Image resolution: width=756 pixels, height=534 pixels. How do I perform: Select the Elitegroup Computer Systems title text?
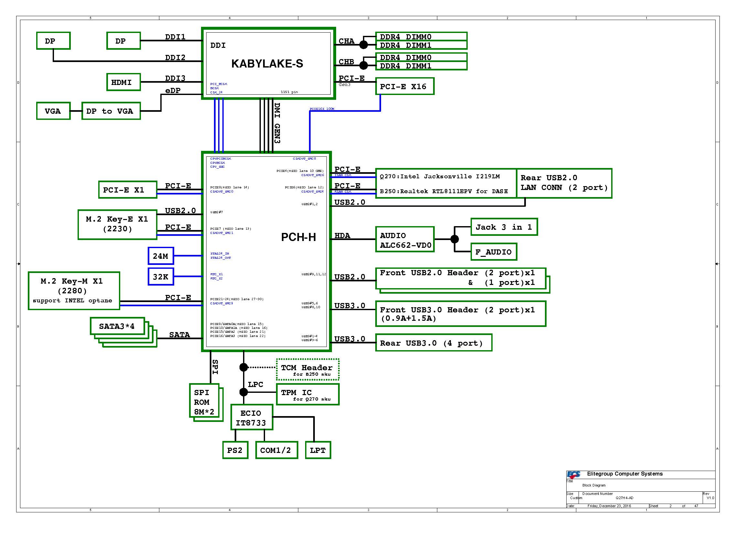click(625, 474)
